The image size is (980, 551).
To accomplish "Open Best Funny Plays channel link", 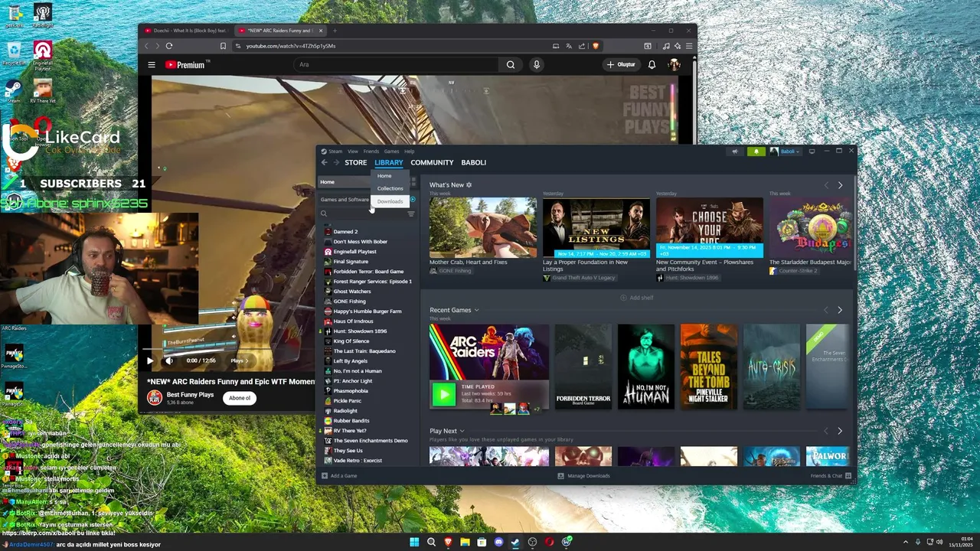I will point(190,395).
